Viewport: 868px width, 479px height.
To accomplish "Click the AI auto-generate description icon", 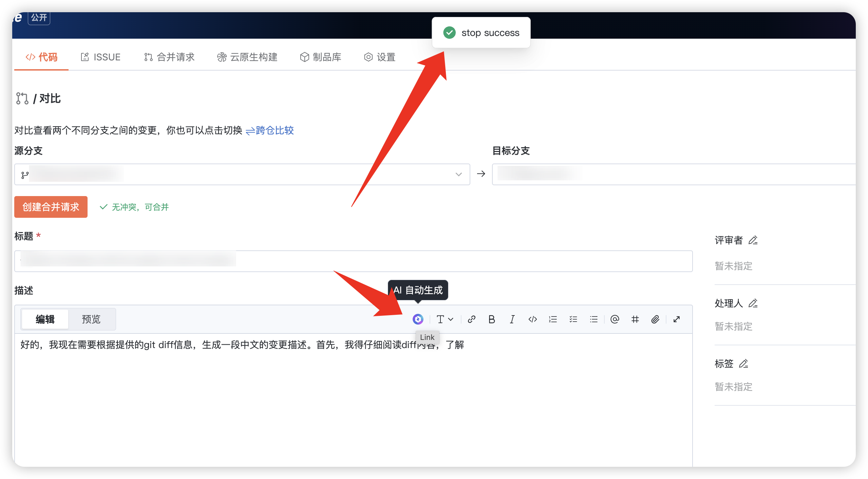I will click(418, 319).
